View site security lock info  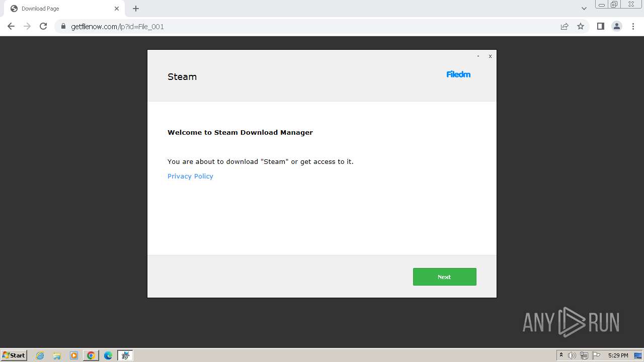pos(63,27)
